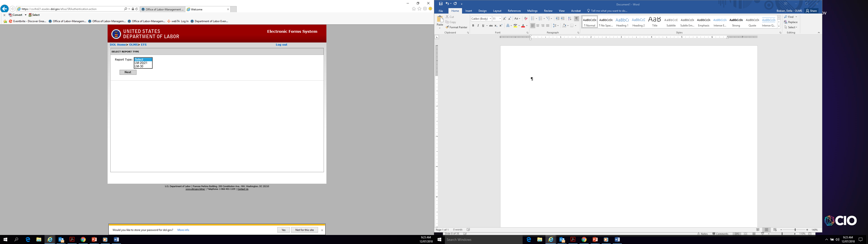Toggle bold formatting in Word ribbon
Image resolution: width=868 pixels, height=244 pixels.
(473, 26)
